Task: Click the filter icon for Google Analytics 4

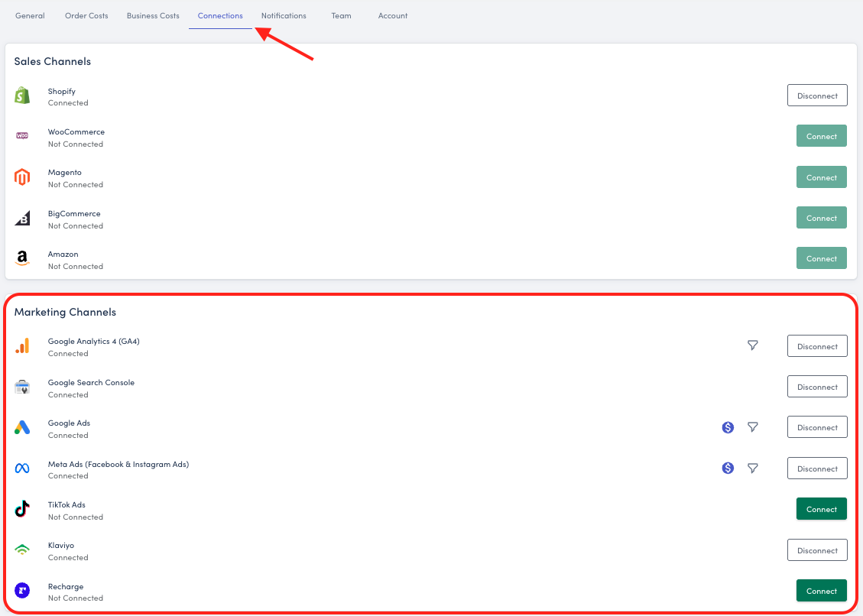Action: (x=752, y=346)
